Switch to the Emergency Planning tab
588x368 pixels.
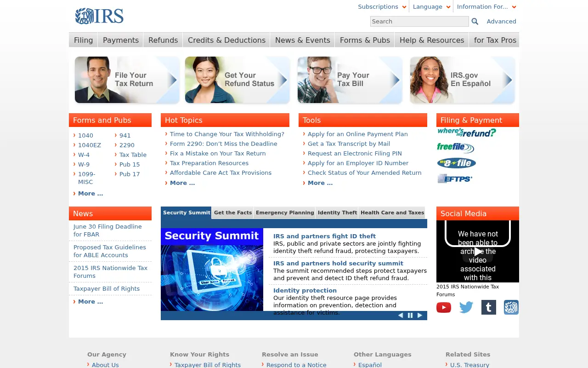pos(285,213)
